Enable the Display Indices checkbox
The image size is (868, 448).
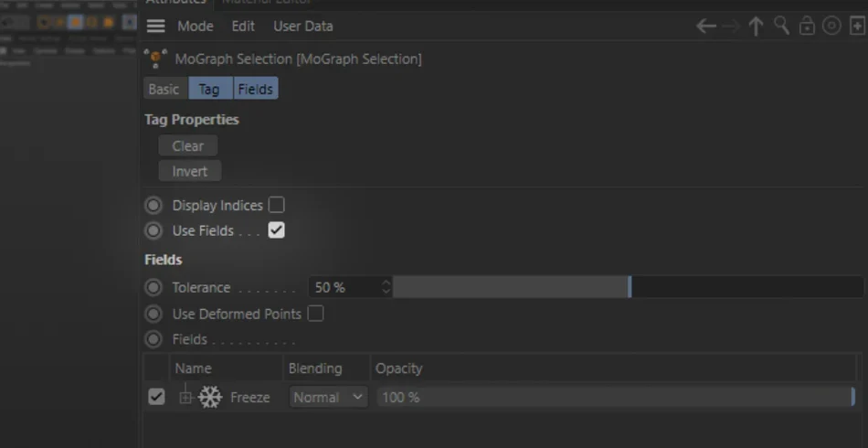[276, 205]
